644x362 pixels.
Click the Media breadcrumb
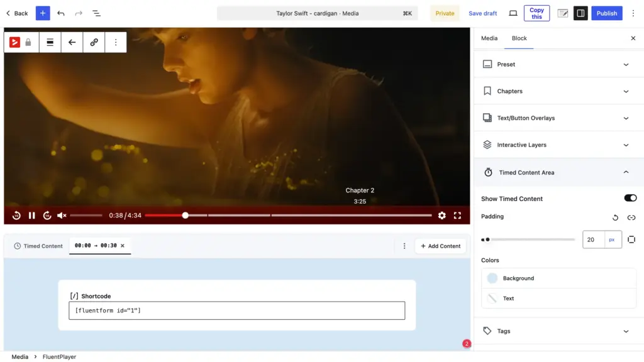tap(19, 357)
